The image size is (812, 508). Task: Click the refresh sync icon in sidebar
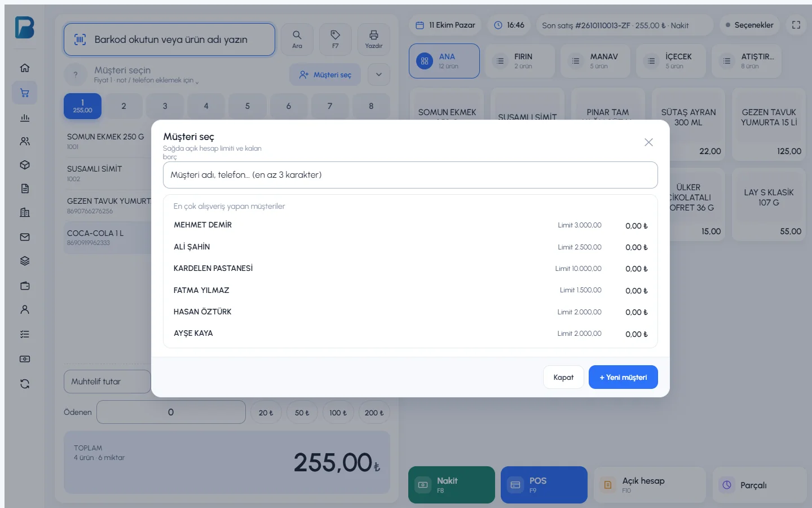click(25, 384)
